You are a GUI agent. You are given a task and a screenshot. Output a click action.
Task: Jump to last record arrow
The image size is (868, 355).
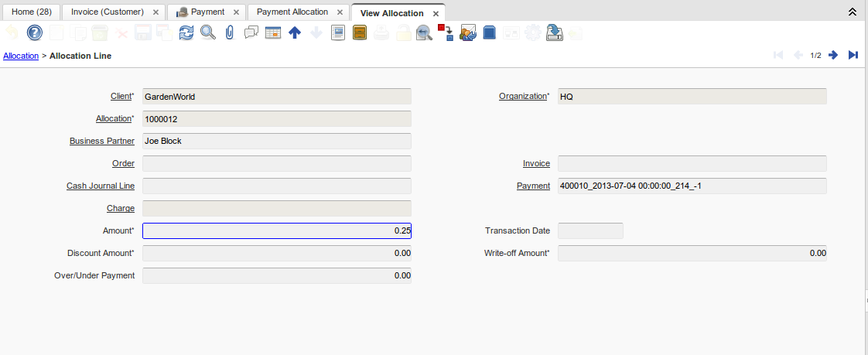(x=853, y=55)
